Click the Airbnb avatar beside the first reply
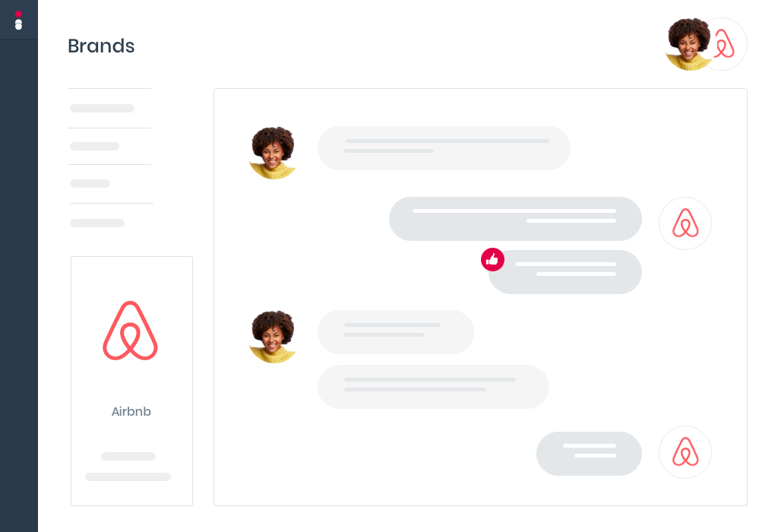The image size is (778, 532). 685,223
